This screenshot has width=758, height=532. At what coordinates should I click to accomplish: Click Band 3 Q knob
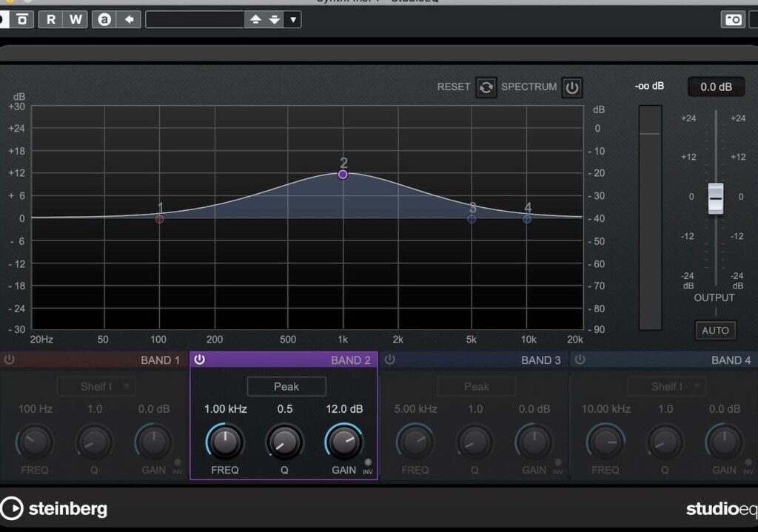click(x=474, y=442)
